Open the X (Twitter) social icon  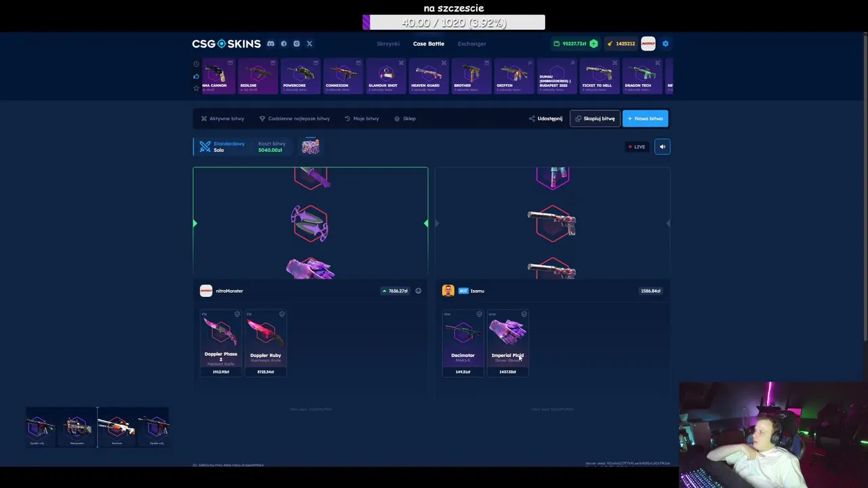(x=309, y=43)
